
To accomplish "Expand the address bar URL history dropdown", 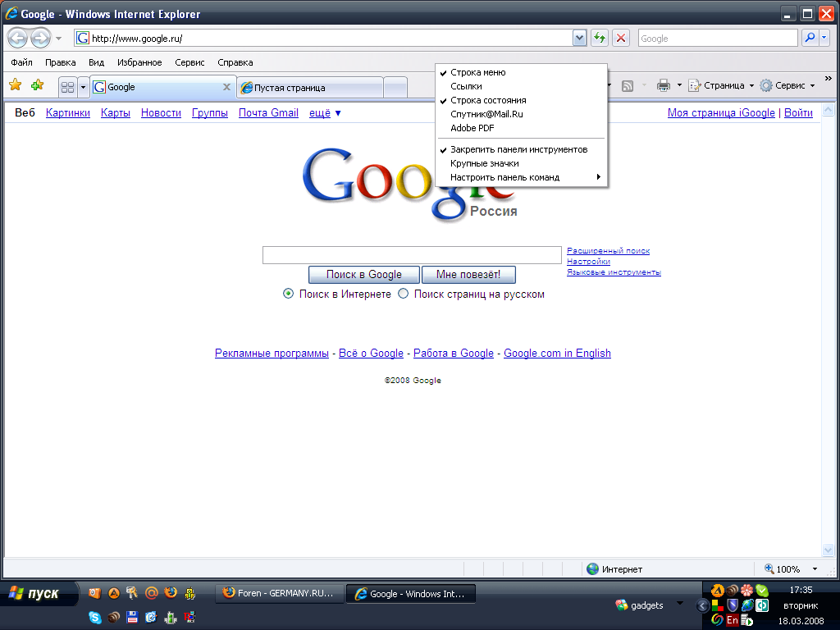I will click(x=580, y=39).
